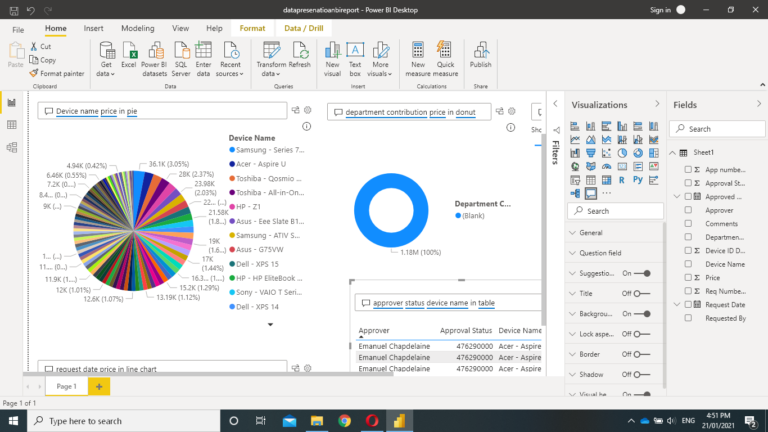Turn on the Title toggle
The width and height of the screenshot is (768, 432).
(x=642, y=293)
